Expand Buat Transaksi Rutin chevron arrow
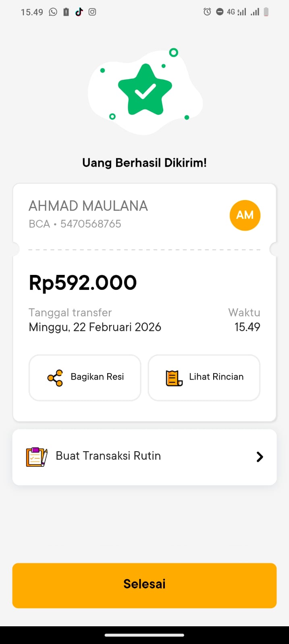 (260, 456)
